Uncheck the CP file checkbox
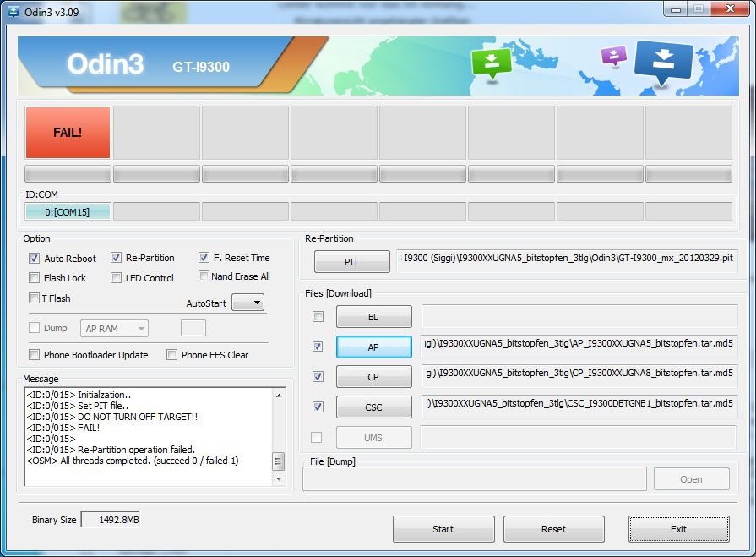The image size is (756, 557). tap(318, 377)
